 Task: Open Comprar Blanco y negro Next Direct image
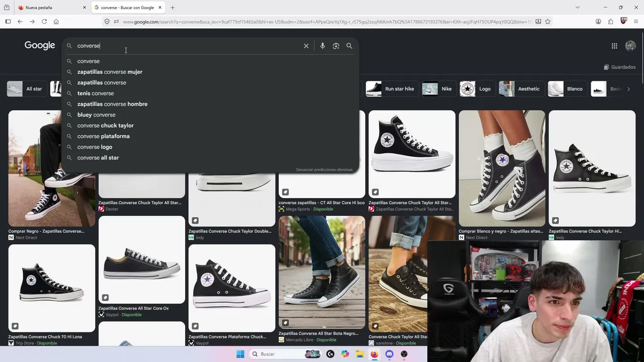coord(502,168)
